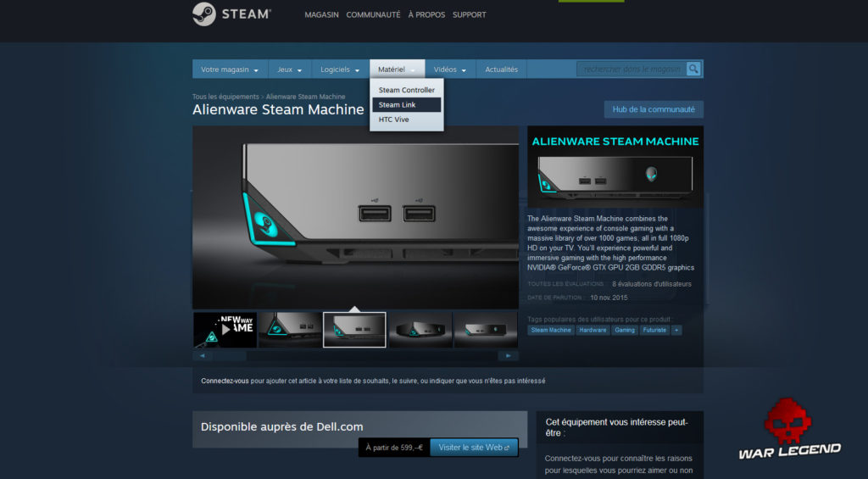Click the Gaming tag

(x=625, y=330)
